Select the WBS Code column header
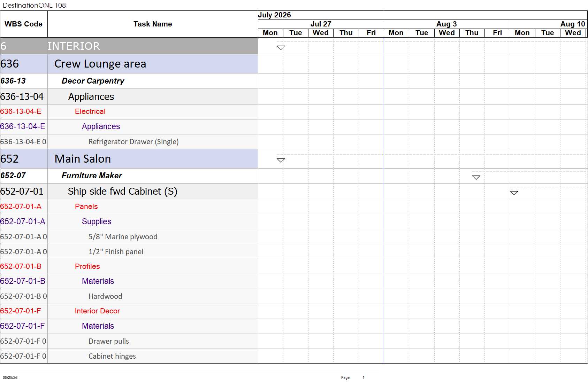The height and width of the screenshot is (382, 588). pyautogui.click(x=23, y=24)
